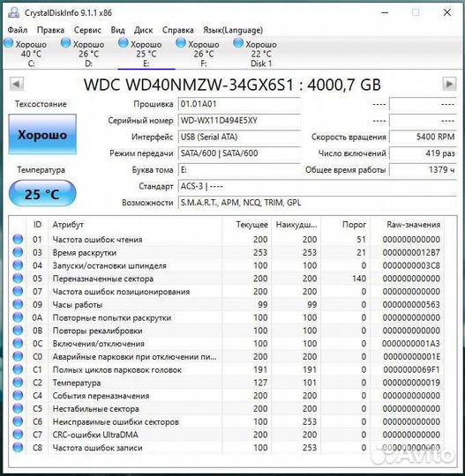Click status icon for CRC-ошибки UltraDMA
Image resolution: width=465 pixels, height=476 pixels.
pos(18,435)
